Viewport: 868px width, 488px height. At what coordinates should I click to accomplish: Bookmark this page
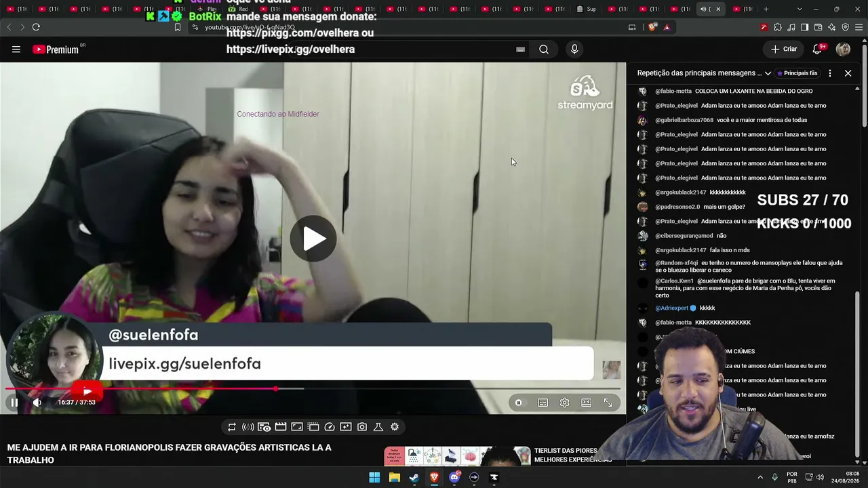click(178, 27)
